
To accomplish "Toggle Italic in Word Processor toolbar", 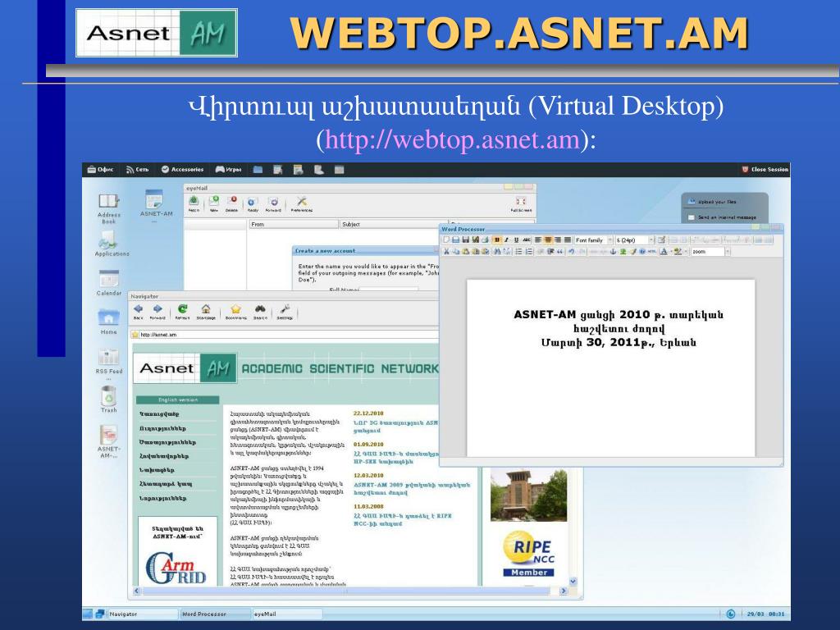I will [507, 240].
